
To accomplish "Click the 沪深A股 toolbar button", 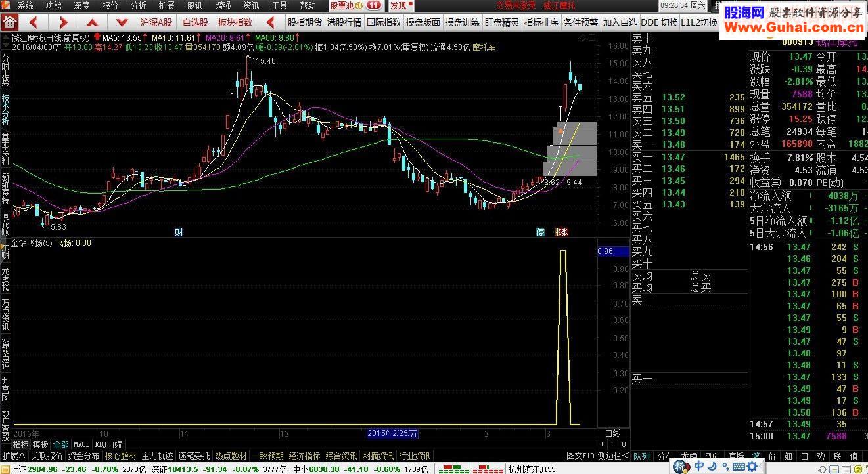I will point(156,22).
